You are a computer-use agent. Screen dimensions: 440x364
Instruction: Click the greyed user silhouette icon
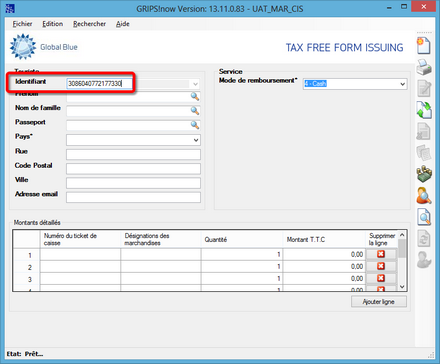click(424, 260)
